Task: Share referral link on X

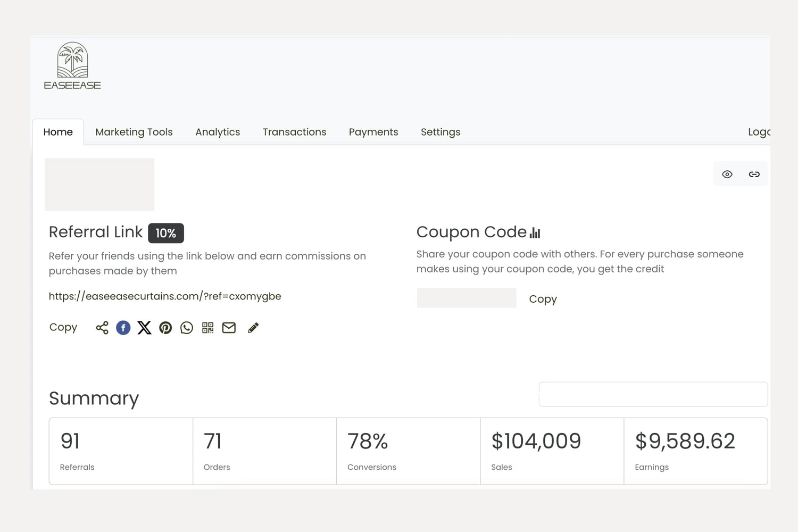Action: (x=144, y=328)
